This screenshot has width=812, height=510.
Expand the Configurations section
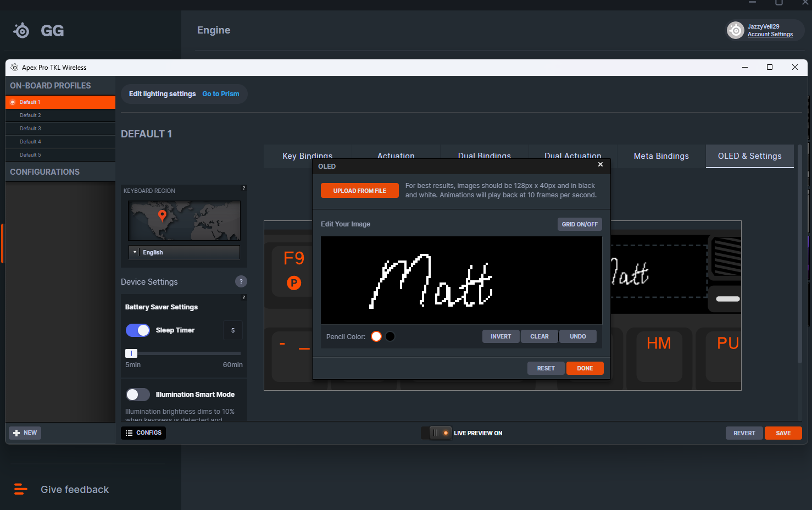[45, 172]
